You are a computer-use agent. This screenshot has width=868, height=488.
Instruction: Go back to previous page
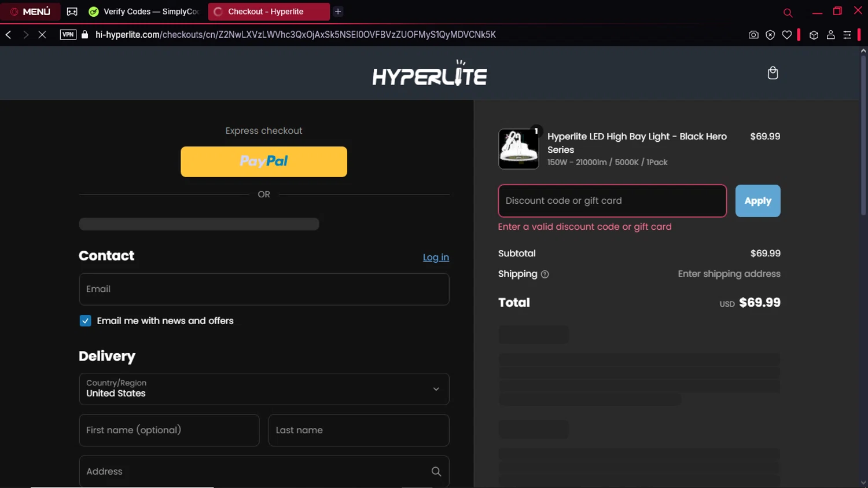[x=9, y=35]
